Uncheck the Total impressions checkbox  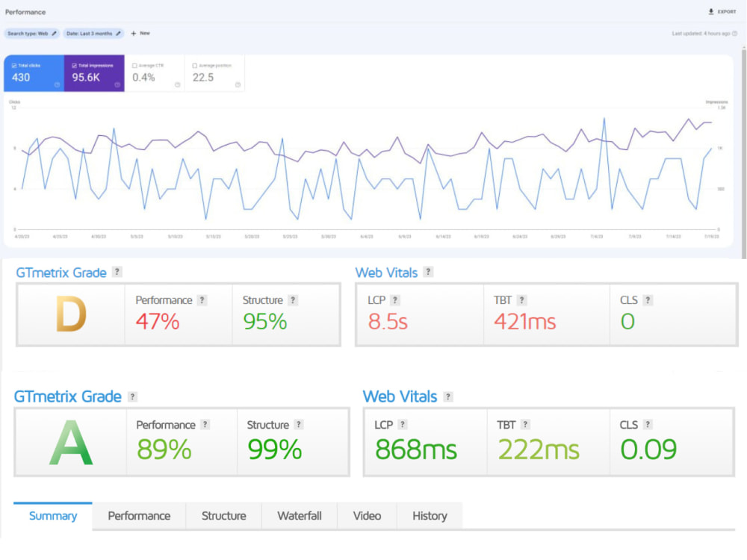point(74,66)
